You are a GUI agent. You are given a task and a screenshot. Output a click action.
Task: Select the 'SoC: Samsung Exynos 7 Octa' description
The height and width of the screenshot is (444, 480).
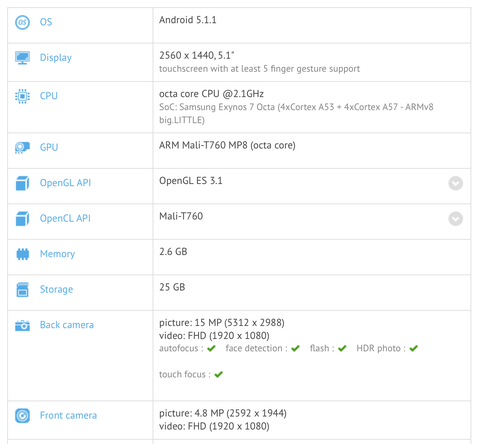[296, 113]
